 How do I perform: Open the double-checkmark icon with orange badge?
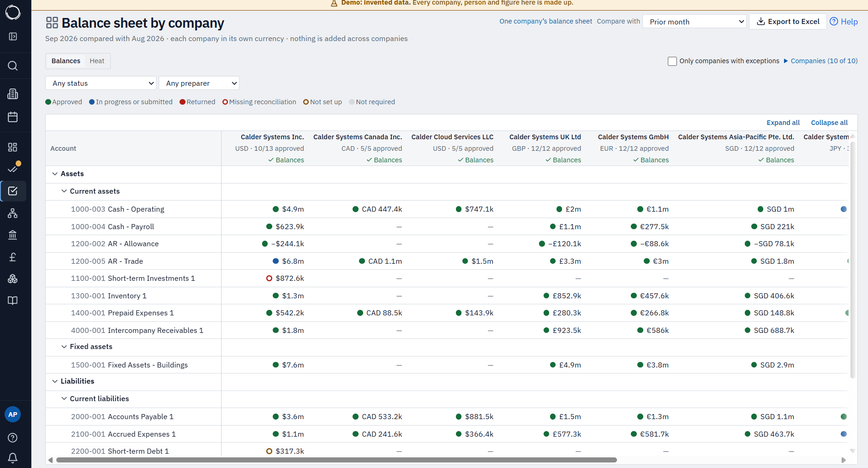[x=13, y=168]
